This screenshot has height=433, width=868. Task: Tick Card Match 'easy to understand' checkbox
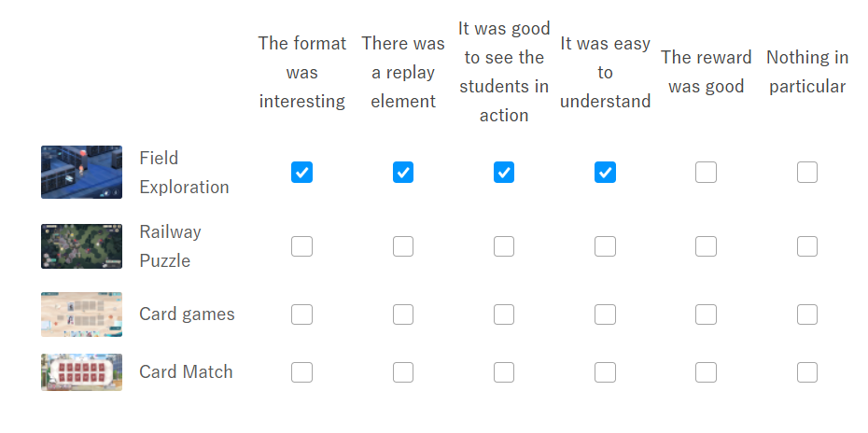[x=605, y=372]
